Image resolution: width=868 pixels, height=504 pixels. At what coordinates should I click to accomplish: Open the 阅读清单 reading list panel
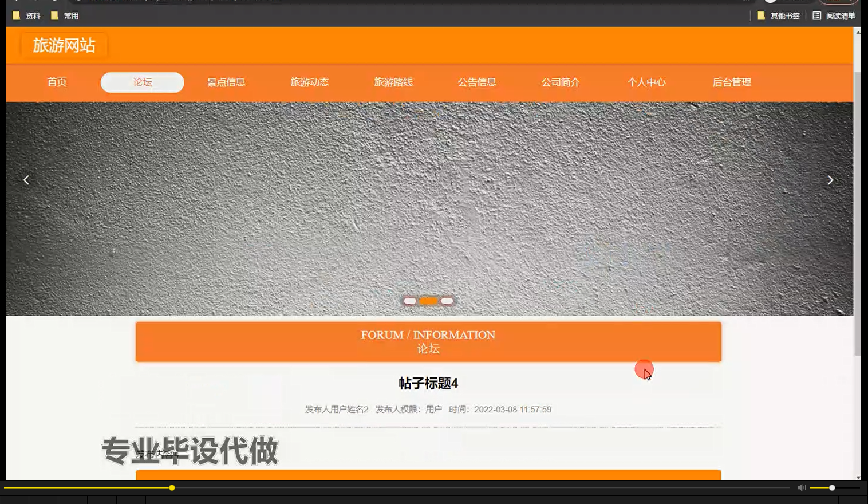point(839,15)
